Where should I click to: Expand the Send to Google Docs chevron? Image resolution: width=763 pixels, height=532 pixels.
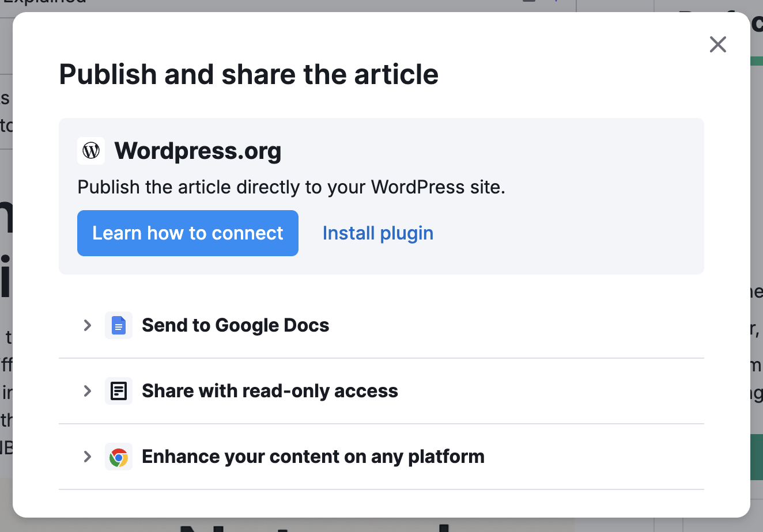tap(88, 326)
